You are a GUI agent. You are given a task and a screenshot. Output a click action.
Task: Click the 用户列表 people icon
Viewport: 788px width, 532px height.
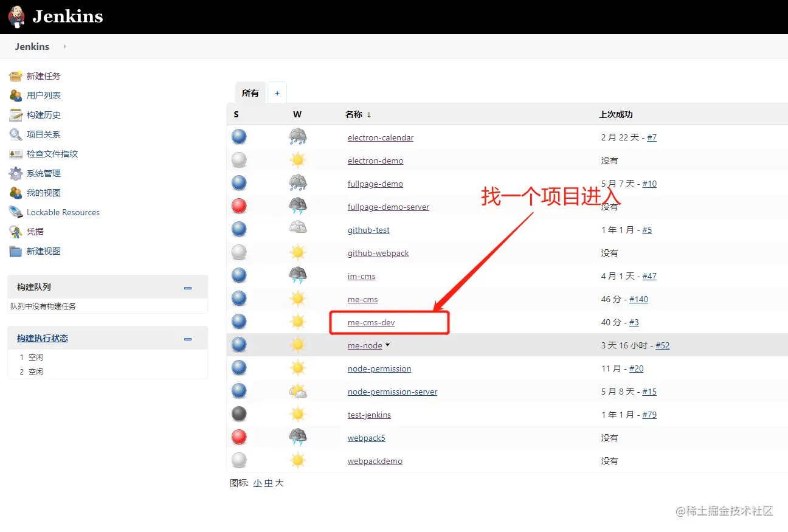coord(16,95)
